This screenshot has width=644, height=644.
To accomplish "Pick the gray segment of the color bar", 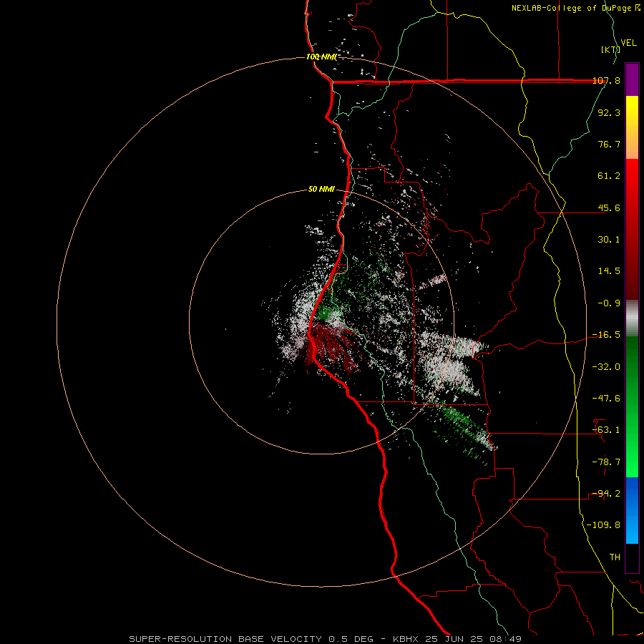I will (632, 318).
